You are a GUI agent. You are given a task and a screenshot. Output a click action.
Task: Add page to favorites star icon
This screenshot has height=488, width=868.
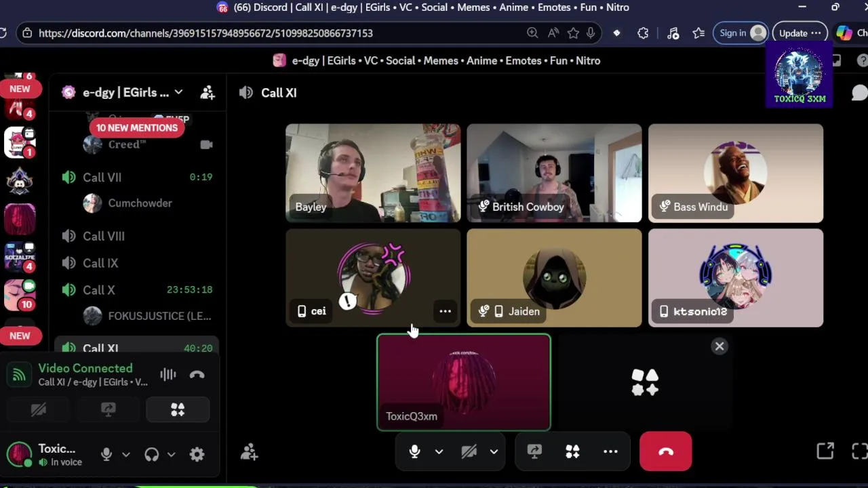573,33
